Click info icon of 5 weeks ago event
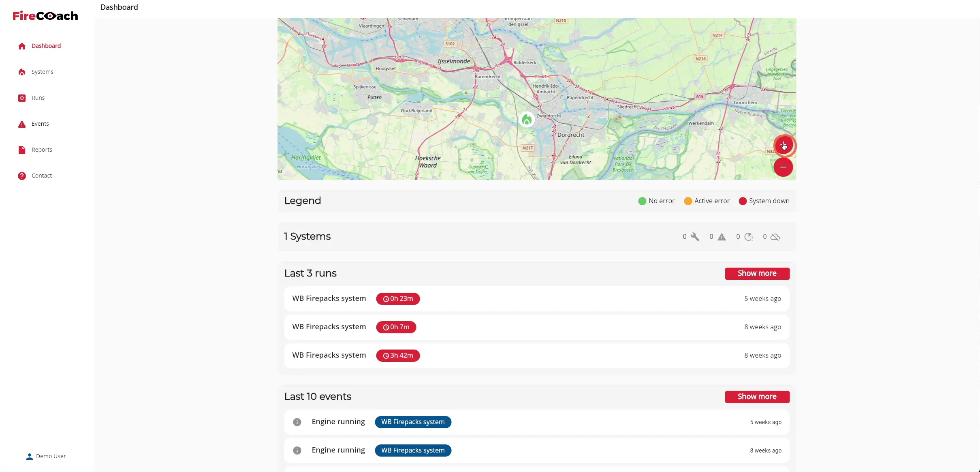Viewport: 980px width, 472px height. [297, 422]
